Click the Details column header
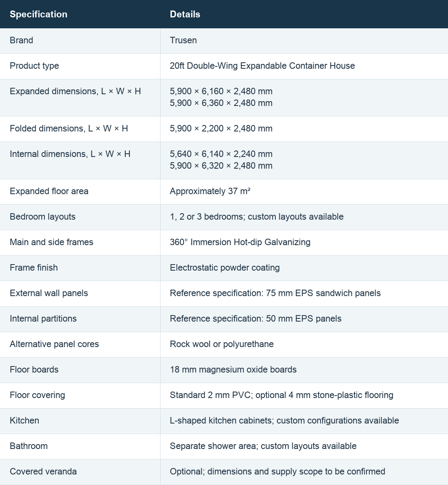The image size is (448, 485). point(185,14)
